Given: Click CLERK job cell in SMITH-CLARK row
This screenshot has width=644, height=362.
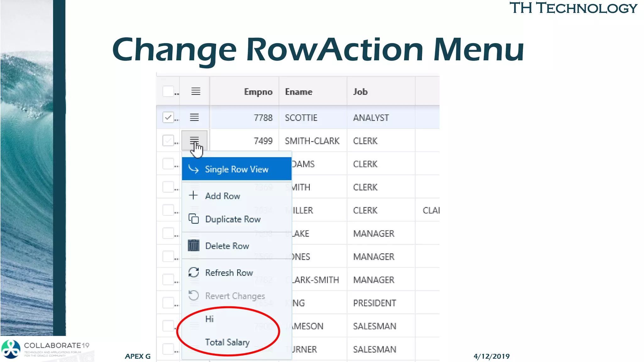Looking at the screenshot, I should click(x=381, y=141).
